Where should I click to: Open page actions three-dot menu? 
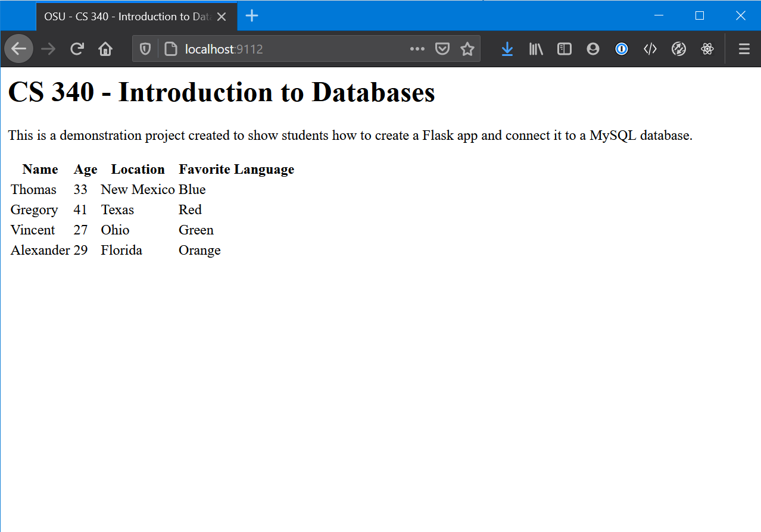(x=417, y=49)
